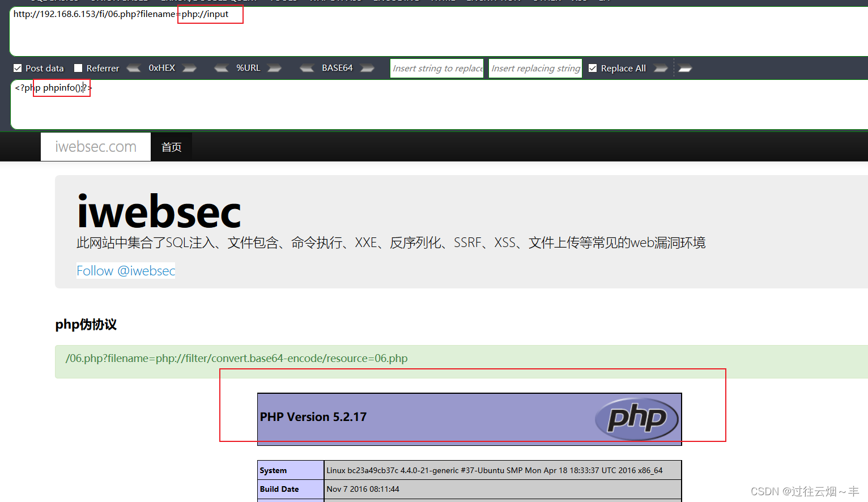This screenshot has width=868, height=502.
Task: Click the php伪协议 section heading
Action: coord(86,325)
